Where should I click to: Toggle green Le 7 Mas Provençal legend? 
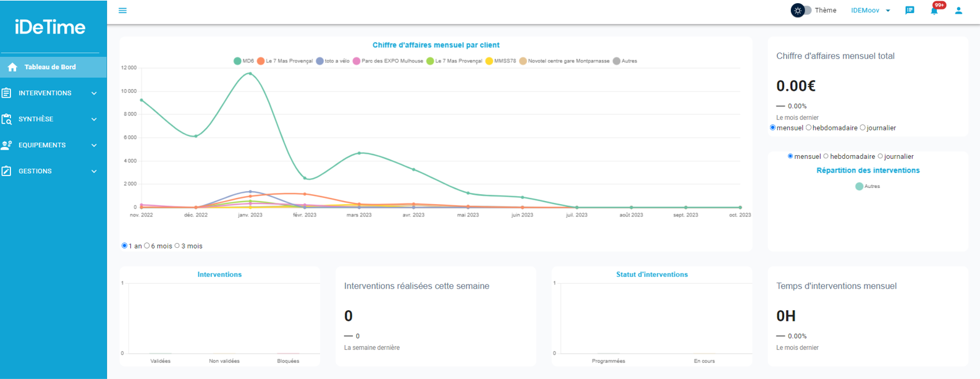coord(454,61)
